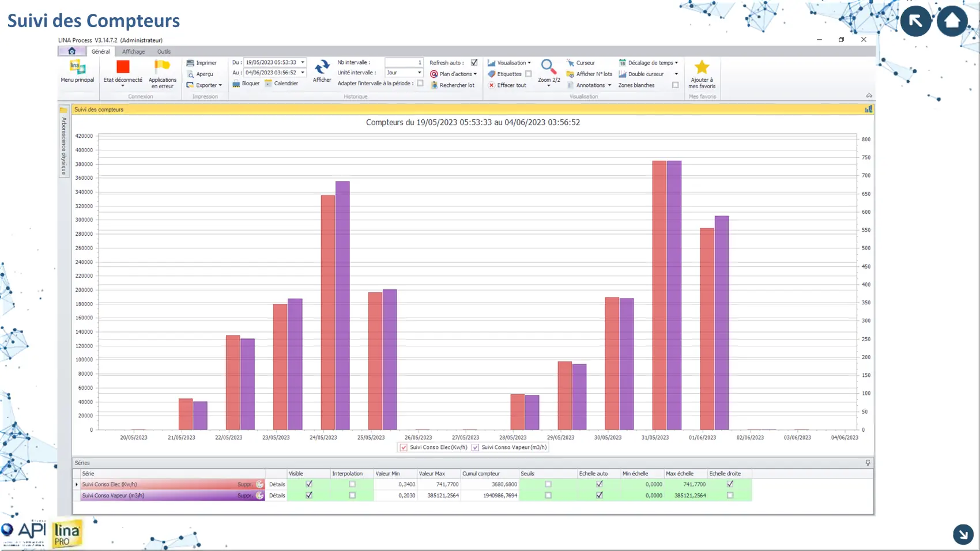Image resolution: width=980 pixels, height=551 pixels.
Task: Disable the Refresh auto checkbox
Action: point(474,62)
